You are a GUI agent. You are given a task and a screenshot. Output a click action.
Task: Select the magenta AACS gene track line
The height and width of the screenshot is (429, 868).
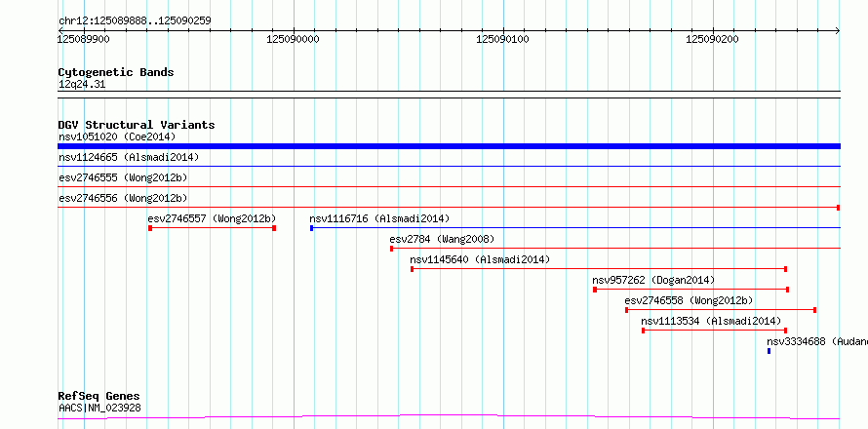coord(449,416)
